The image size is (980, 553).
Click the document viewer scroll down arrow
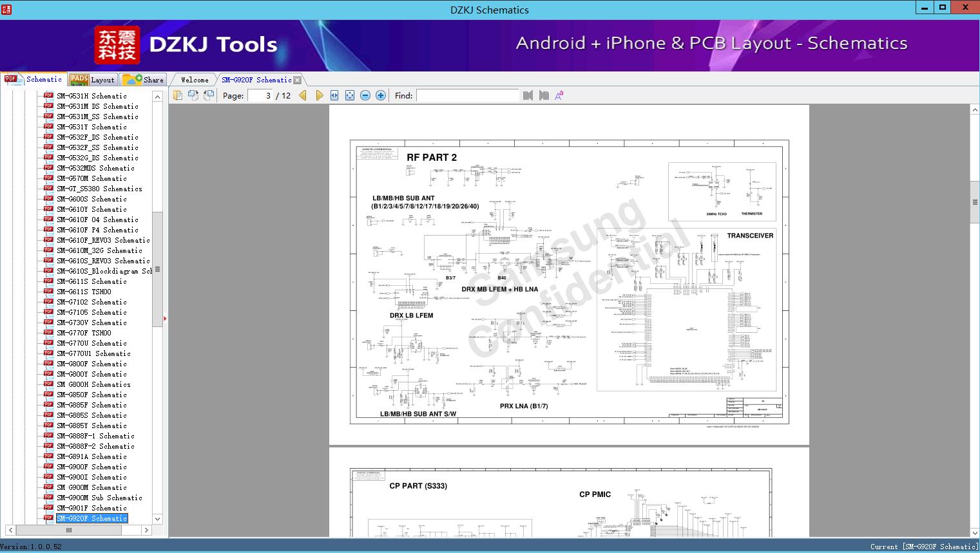click(975, 532)
